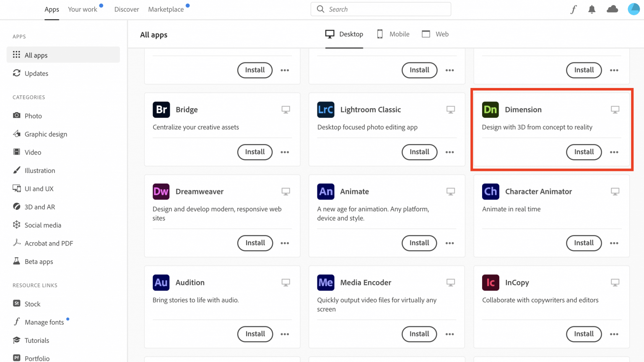Screen dimensions: 644x362
Task: Expand more options for Dreamweaver
Action: [x=285, y=243]
